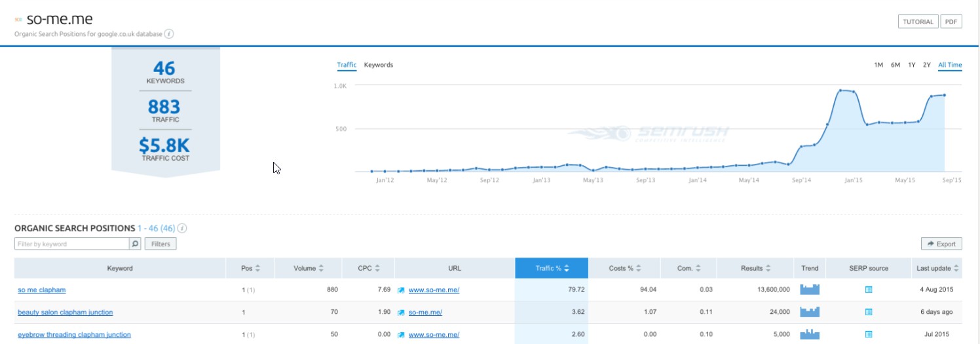Viewport: 980px width, 344px height.
Task: Open SERP source icon for beauty salon row
Action: pyautogui.click(x=869, y=312)
